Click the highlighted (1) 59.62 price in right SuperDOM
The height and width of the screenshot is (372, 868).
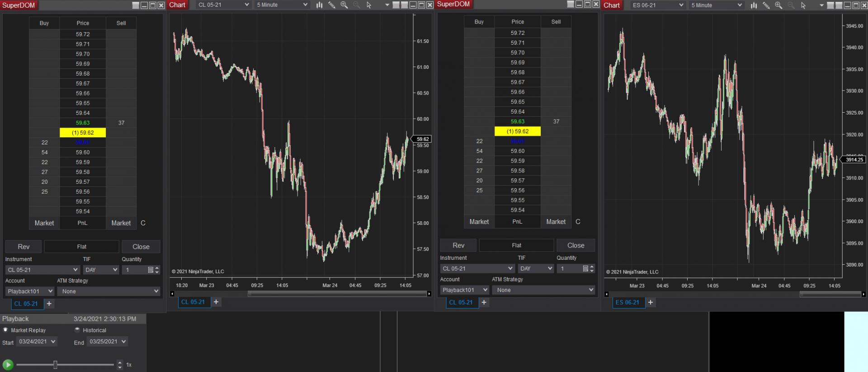coord(518,131)
